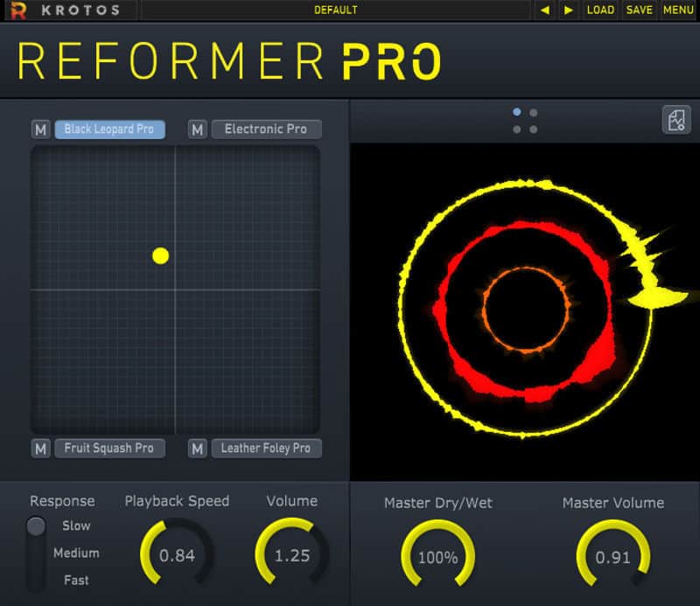Open the Electronic Pro library selector

click(266, 129)
